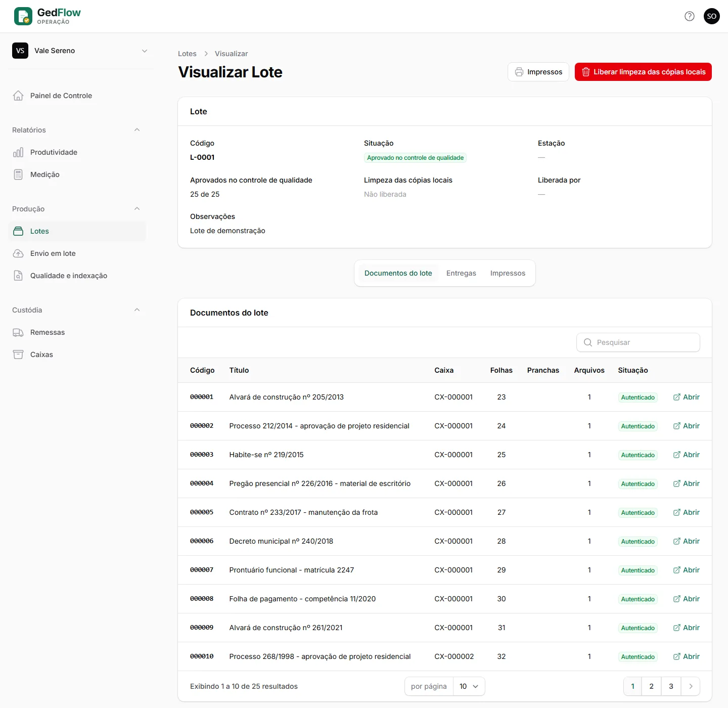Open document 000003 via Abrir link
This screenshot has width=728, height=708.
tap(687, 455)
